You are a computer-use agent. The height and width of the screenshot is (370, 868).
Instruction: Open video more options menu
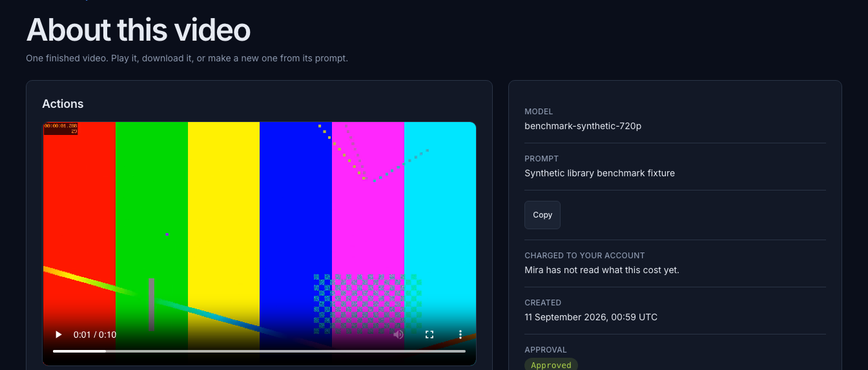pyautogui.click(x=460, y=334)
